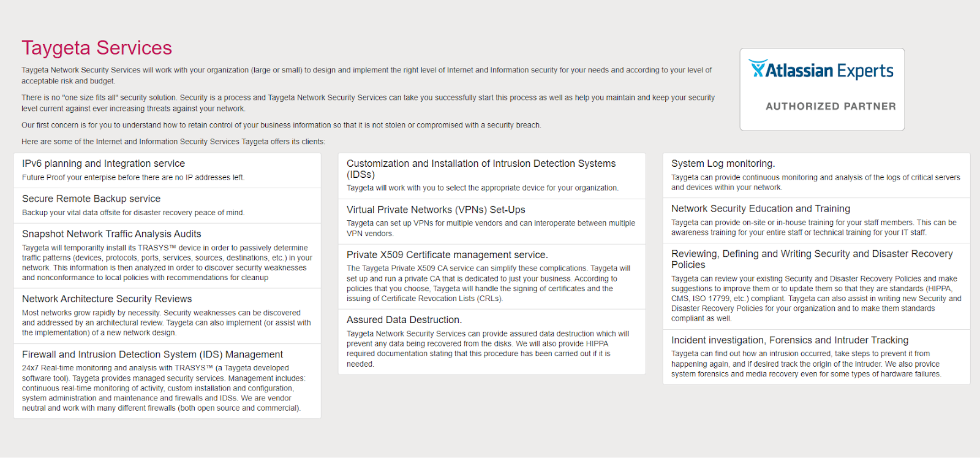
Task: Open Firewall and Intrusion Detection System Management
Action: click(x=153, y=354)
